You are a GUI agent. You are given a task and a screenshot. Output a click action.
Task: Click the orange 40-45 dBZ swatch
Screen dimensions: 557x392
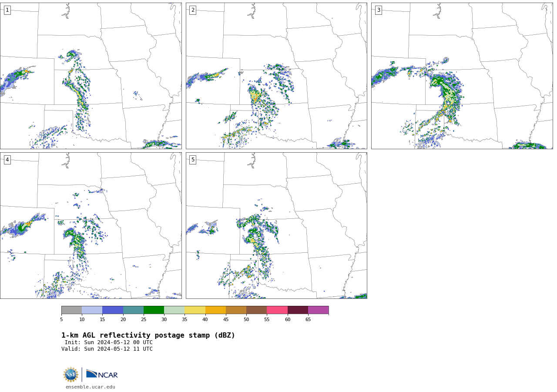tap(215, 310)
